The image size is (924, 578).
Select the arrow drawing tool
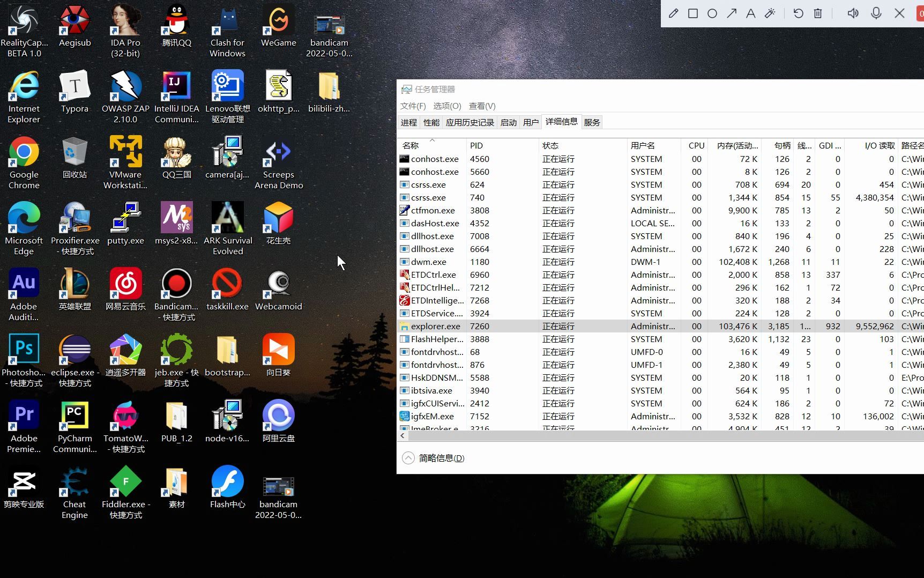[732, 13]
